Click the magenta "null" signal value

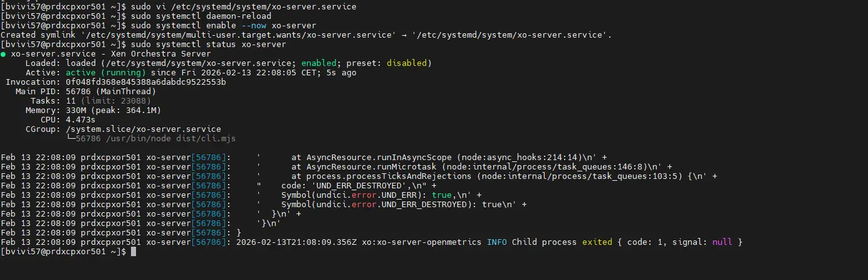(x=721, y=242)
